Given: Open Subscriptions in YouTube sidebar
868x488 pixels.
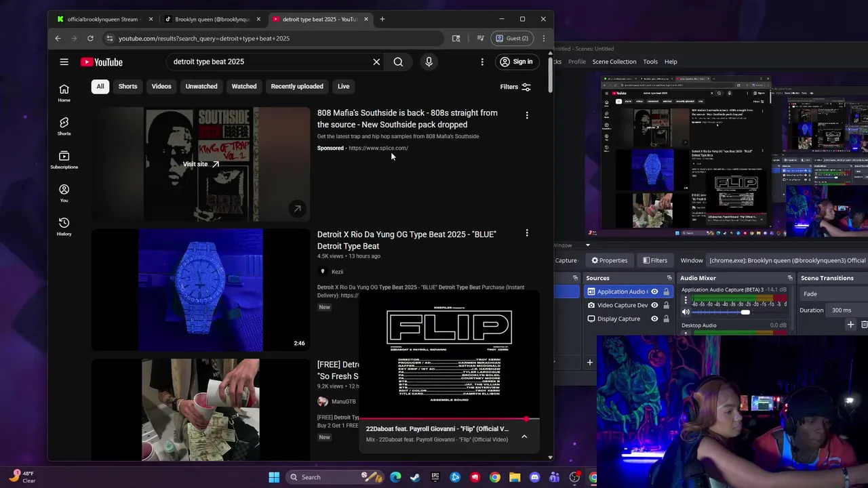Looking at the screenshot, I should pyautogui.click(x=64, y=160).
